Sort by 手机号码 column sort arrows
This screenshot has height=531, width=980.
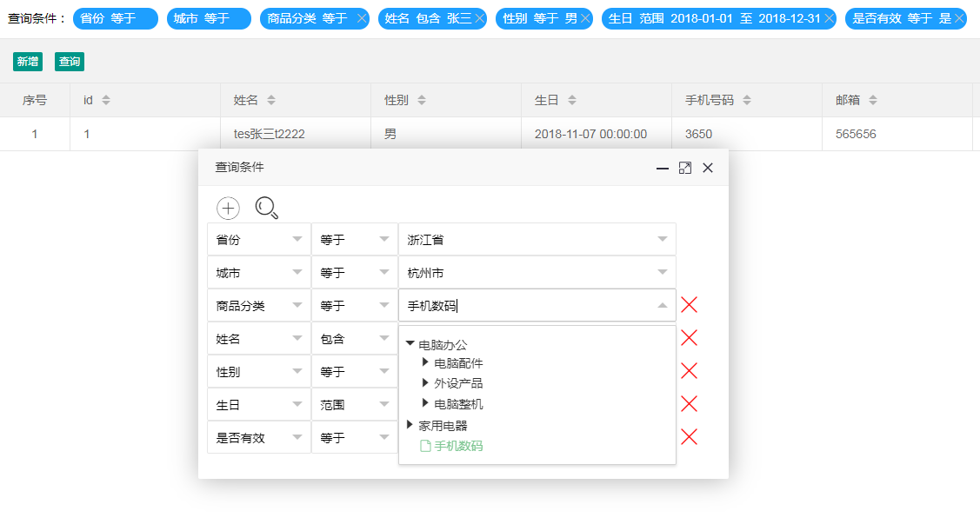click(746, 101)
